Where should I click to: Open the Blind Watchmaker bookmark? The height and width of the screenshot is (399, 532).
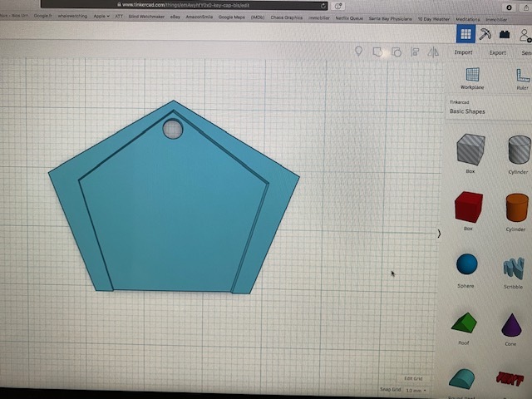(146, 17)
